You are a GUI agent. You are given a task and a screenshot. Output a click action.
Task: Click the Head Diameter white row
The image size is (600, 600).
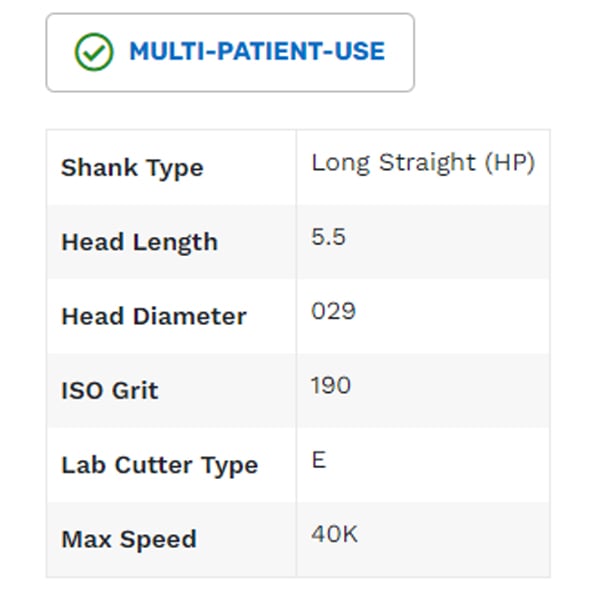click(298, 317)
